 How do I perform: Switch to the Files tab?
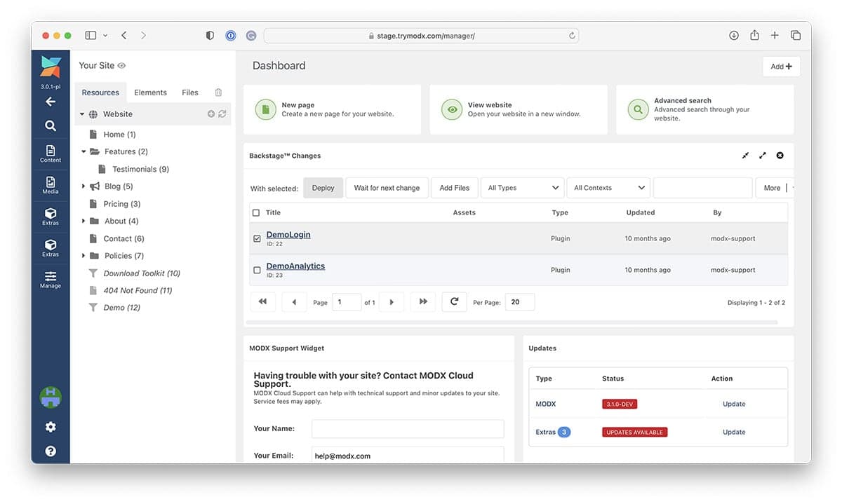(x=189, y=93)
